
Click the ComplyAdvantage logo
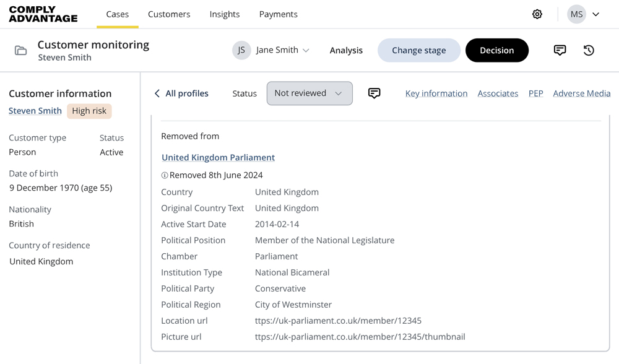tap(42, 14)
